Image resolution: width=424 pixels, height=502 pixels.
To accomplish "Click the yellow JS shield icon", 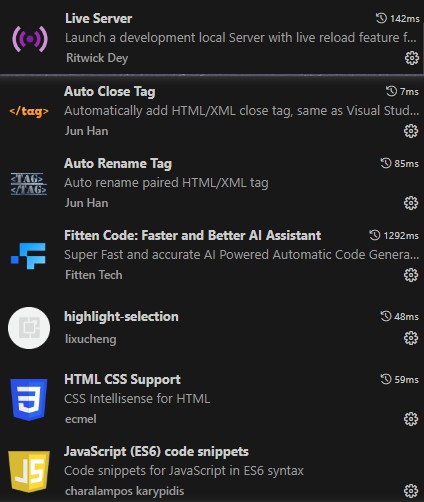I will point(29,471).
